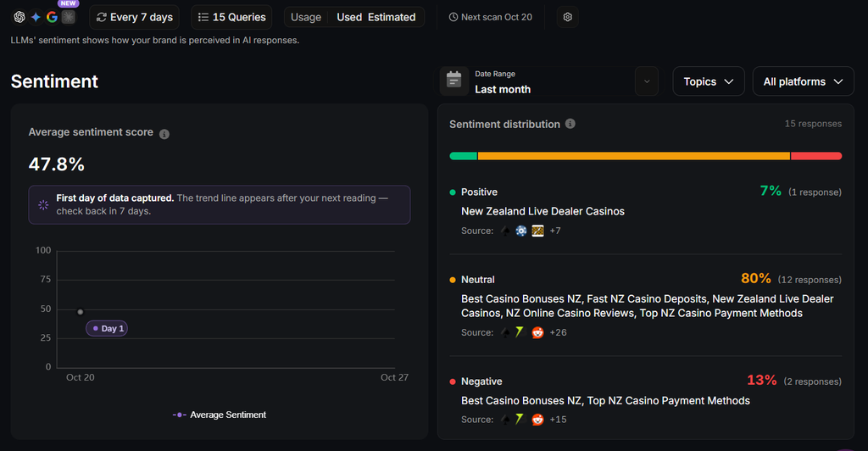Expand the date range chevron
This screenshot has width=868, height=451.
pyautogui.click(x=647, y=81)
